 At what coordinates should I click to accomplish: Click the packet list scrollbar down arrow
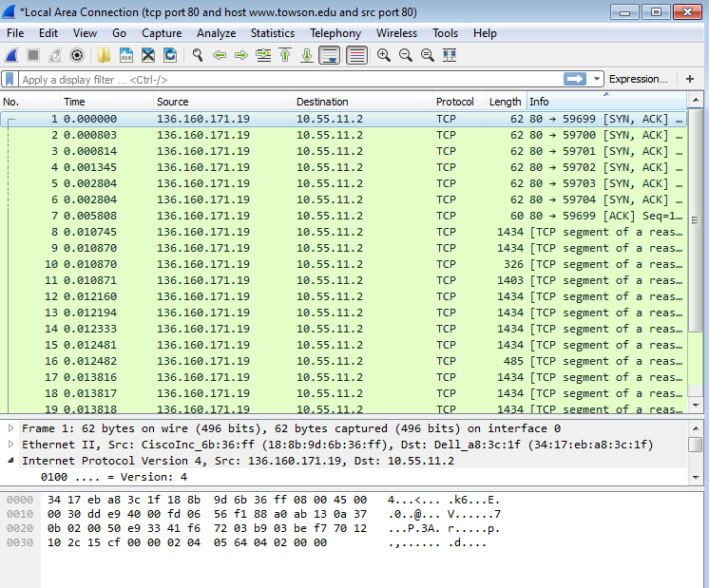pos(696,406)
